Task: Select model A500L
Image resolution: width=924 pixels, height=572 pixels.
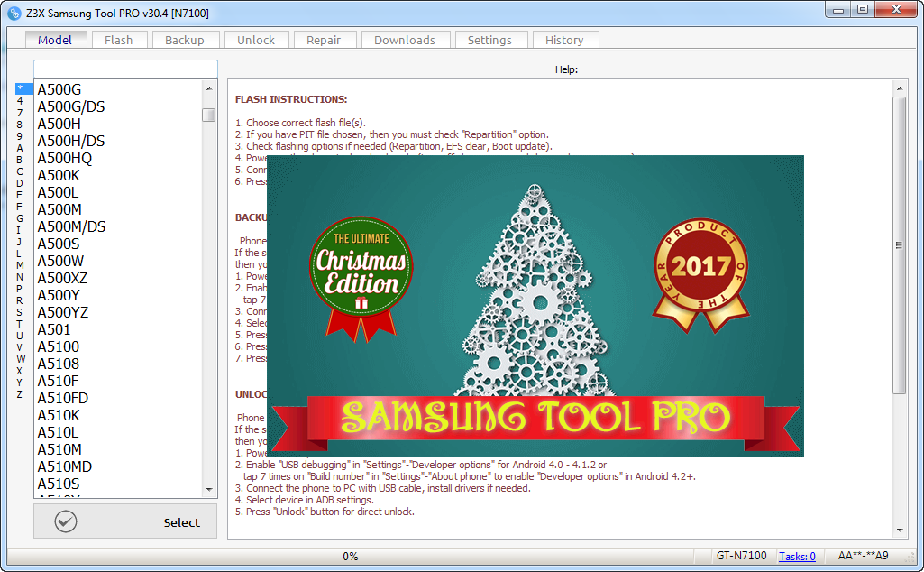Action: (x=58, y=192)
